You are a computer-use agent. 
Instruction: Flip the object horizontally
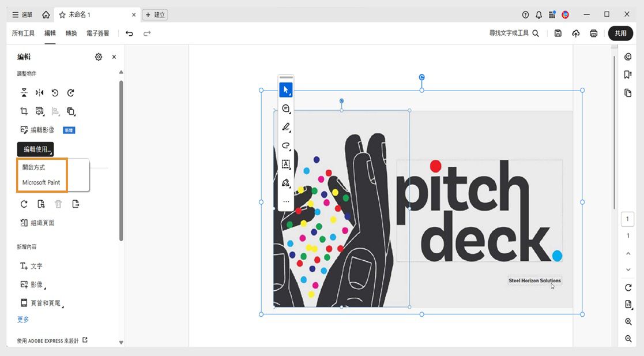point(39,93)
